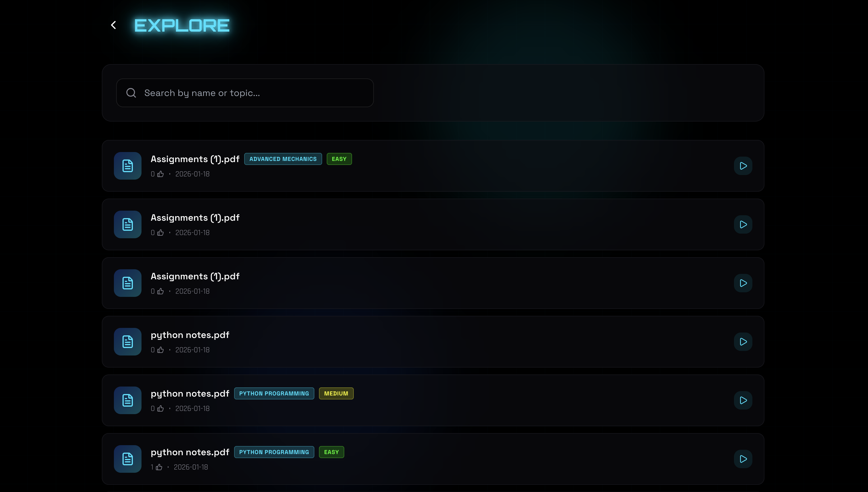This screenshot has width=868, height=492.
Task: Like the second Assignments (1).pdf entry
Action: (x=160, y=232)
